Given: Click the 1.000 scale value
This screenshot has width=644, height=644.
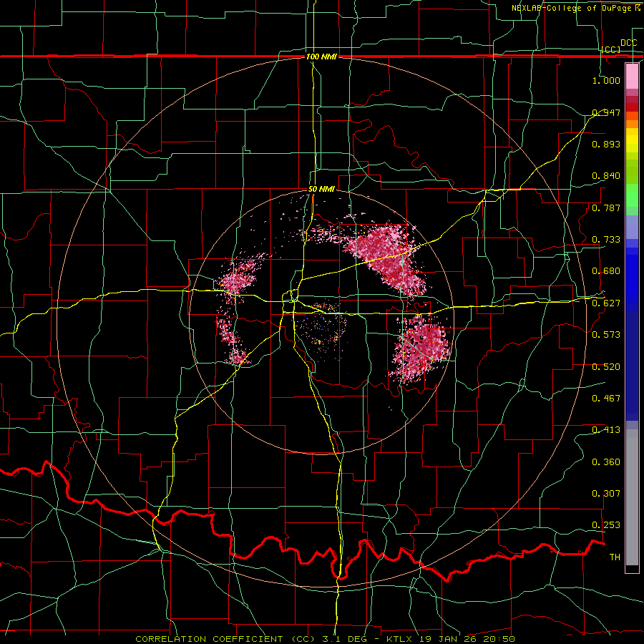Looking at the screenshot, I should coord(606,80).
